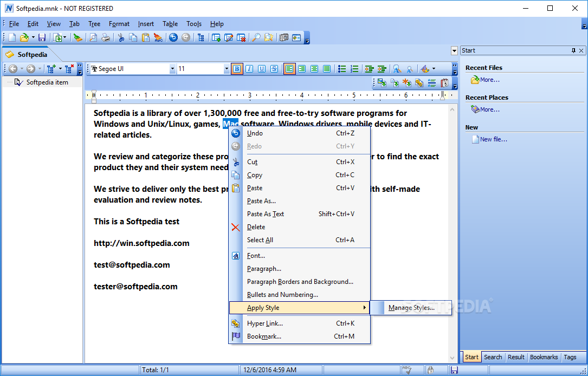Click the add tree item icon with green plus
Viewport: 588px width, 376px height.
click(51, 69)
